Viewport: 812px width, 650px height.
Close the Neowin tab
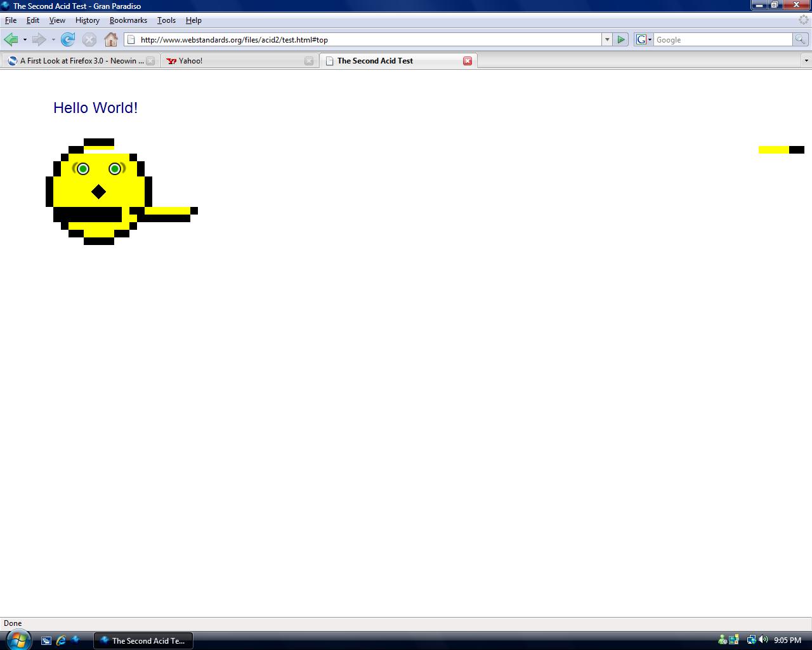[x=150, y=61]
